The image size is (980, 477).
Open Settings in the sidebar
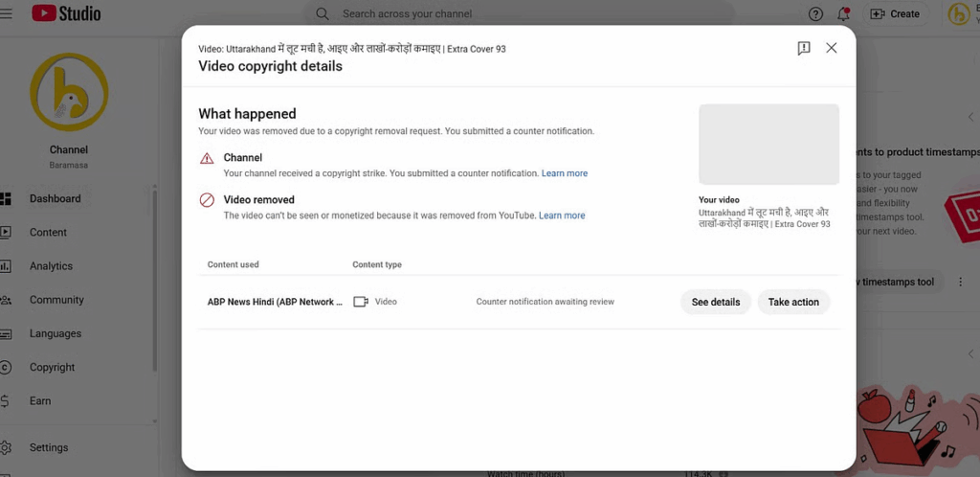pyautogui.click(x=48, y=447)
